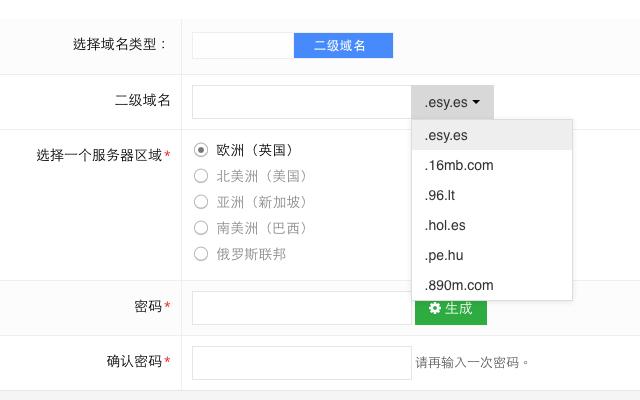Viewport: 640px width, 400px height.
Task: Click the dropdown caret next to .esy.es
Action: 477,102
